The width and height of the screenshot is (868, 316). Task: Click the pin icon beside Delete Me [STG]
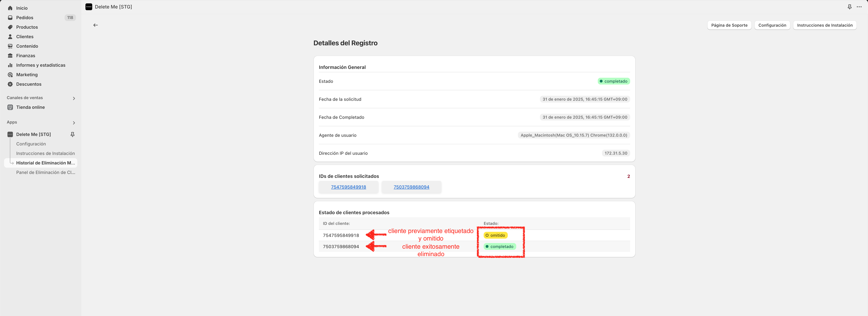[72, 134]
